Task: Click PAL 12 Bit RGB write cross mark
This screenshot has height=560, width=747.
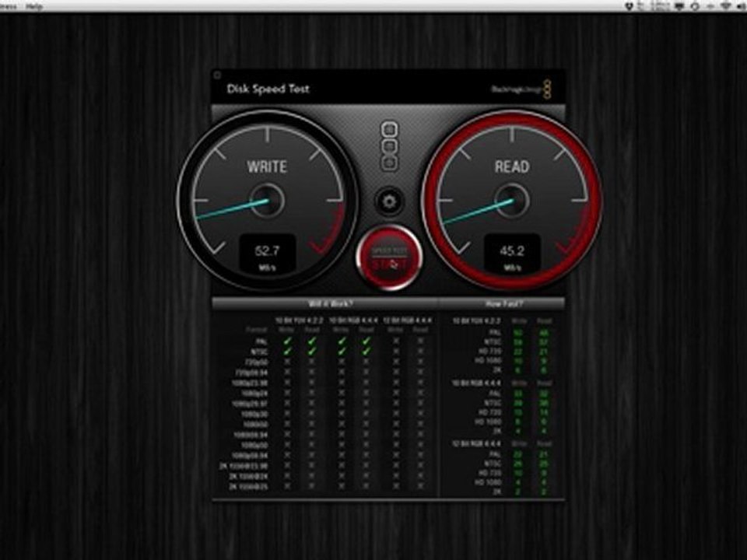Action: point(396,341)
